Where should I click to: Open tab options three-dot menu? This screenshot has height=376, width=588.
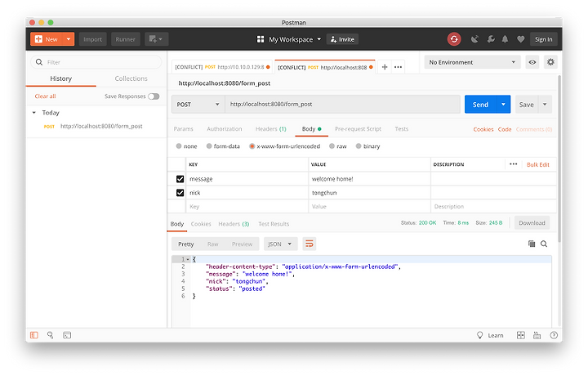[x=399, y=67]
